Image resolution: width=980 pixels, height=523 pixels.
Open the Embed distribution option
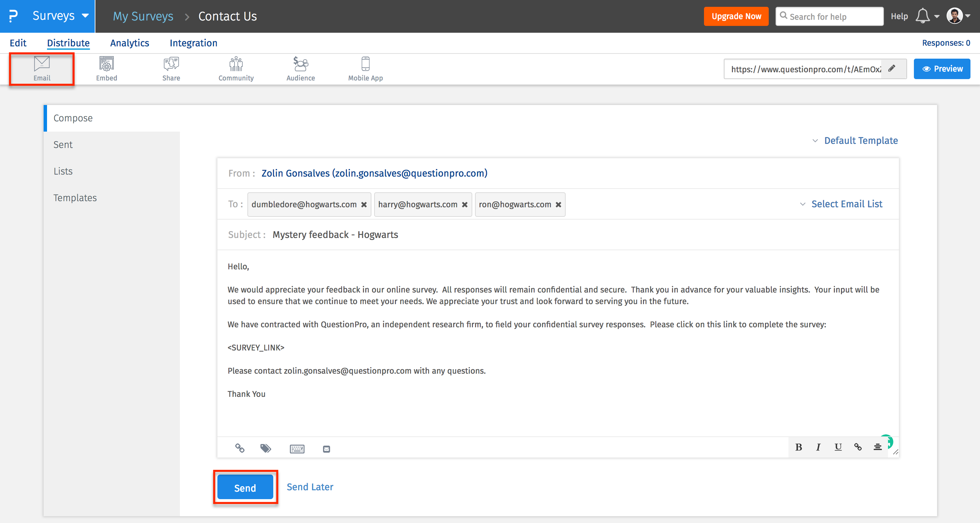[x=107, y=69]
